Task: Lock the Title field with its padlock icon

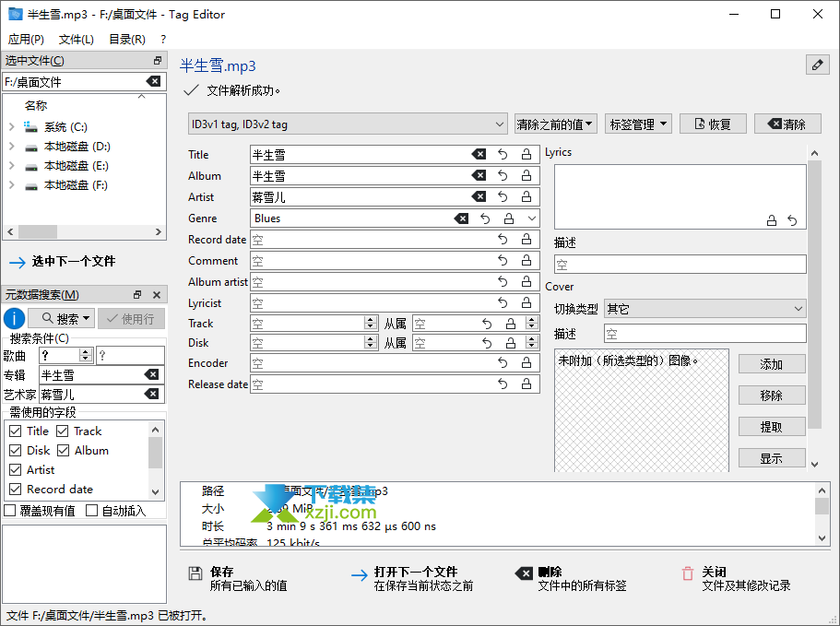Action: [526, 154]
